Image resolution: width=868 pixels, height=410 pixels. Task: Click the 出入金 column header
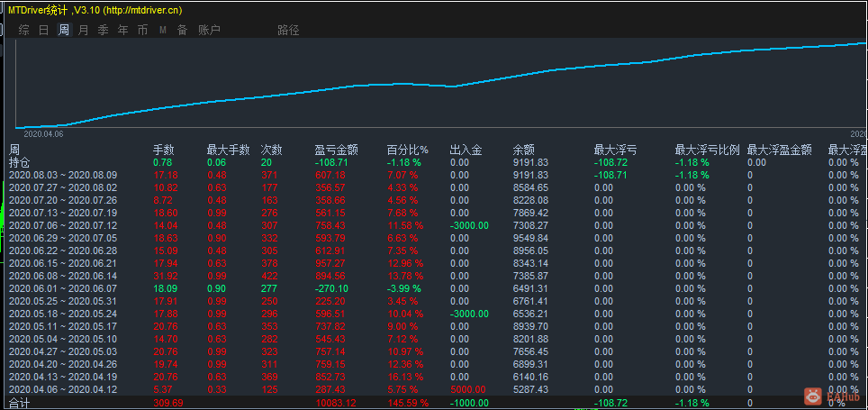466,150
